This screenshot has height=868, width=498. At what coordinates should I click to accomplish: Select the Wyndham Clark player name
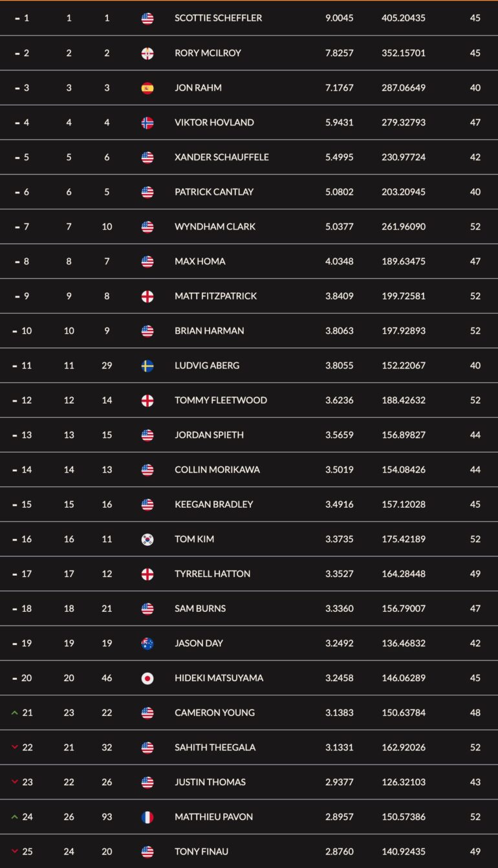pyautogui.click(x=215, y=226)
